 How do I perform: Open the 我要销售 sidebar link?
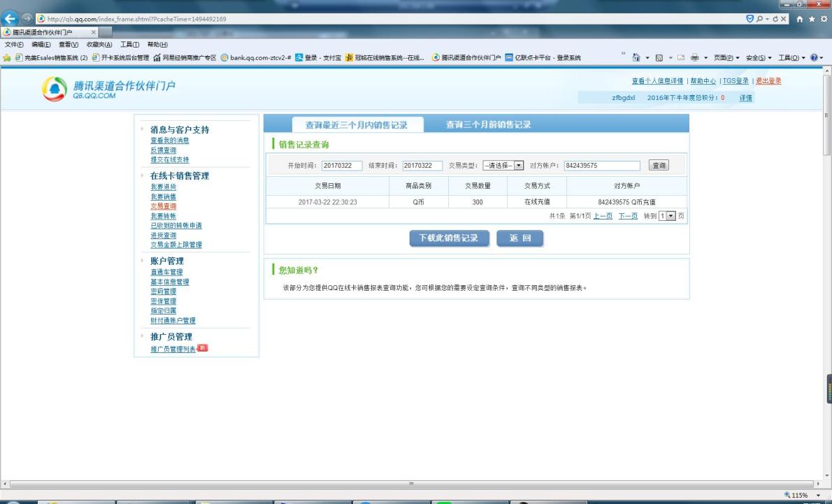click(x=163, y=197)
